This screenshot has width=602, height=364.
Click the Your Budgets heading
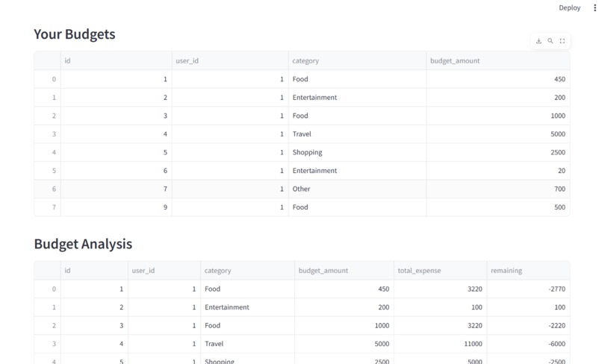(x=75, y=34)
